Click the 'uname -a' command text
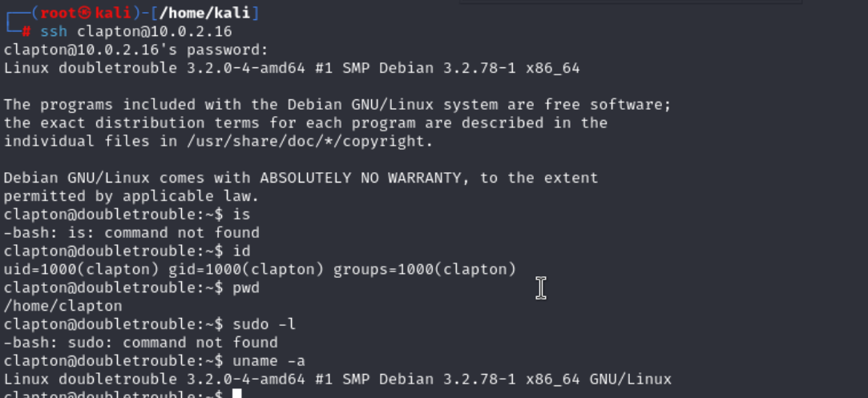 (268, 361)
